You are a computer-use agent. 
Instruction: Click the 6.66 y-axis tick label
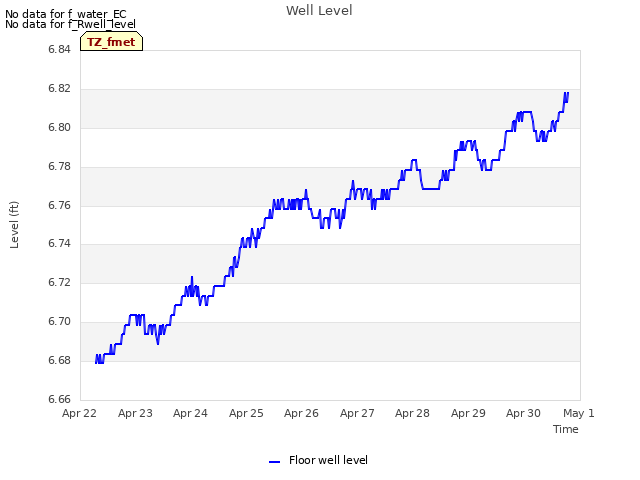tap(60, 399)
